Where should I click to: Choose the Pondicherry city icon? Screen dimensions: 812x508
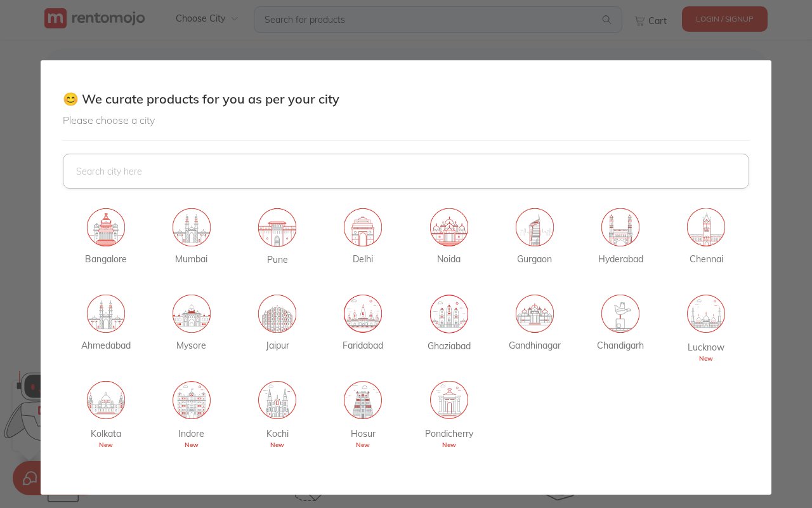click(449, 400)
